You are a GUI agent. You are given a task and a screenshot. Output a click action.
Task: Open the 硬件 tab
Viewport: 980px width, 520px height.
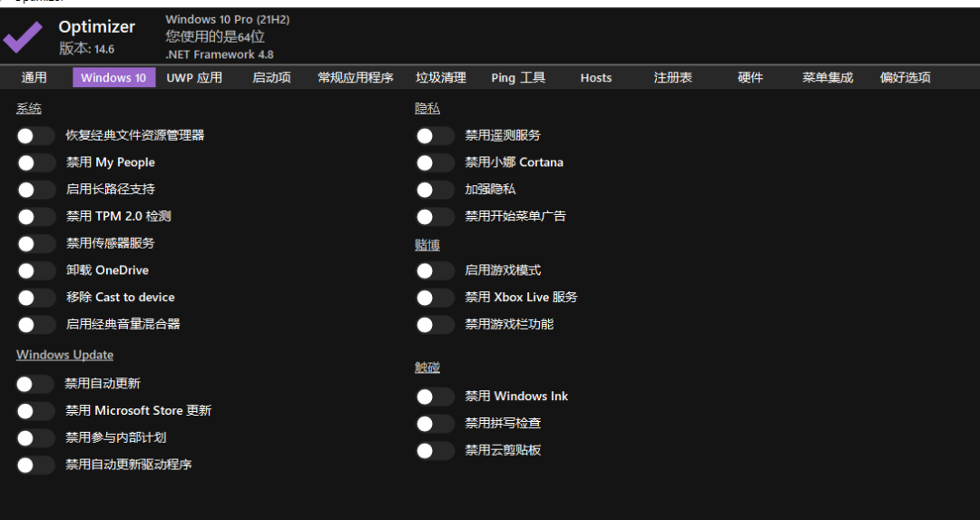(x=750, y=77)
